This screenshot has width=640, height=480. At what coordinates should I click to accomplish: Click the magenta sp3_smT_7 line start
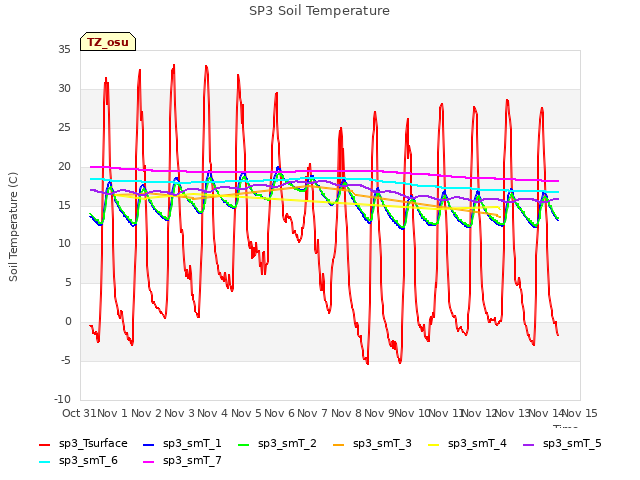click(91, 167)
